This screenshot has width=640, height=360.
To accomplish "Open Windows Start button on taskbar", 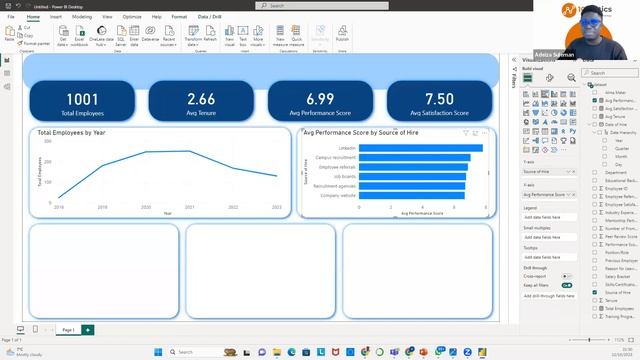I will [158, 352].
